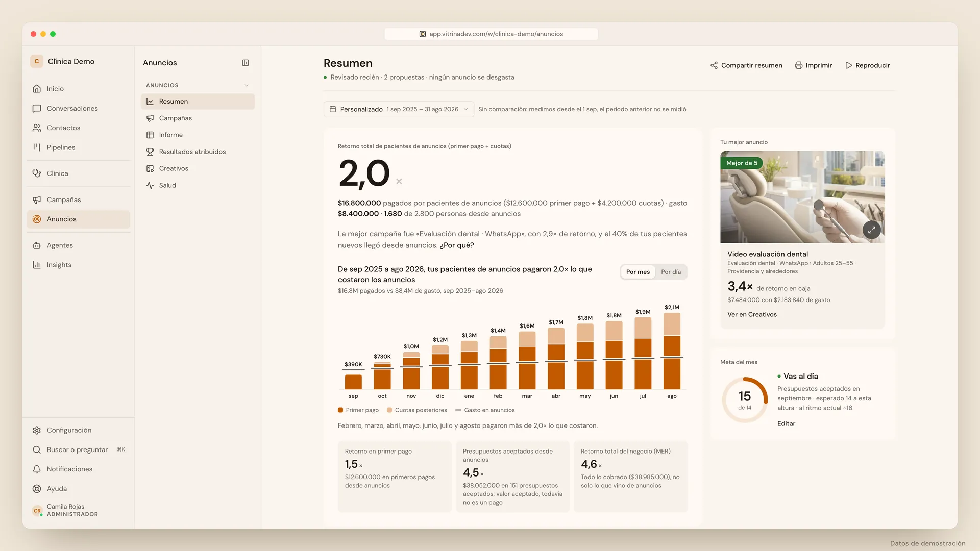980x551 pixels.
Task: Collapse the Anuncios side panel icon
Action: coord(246,63)
